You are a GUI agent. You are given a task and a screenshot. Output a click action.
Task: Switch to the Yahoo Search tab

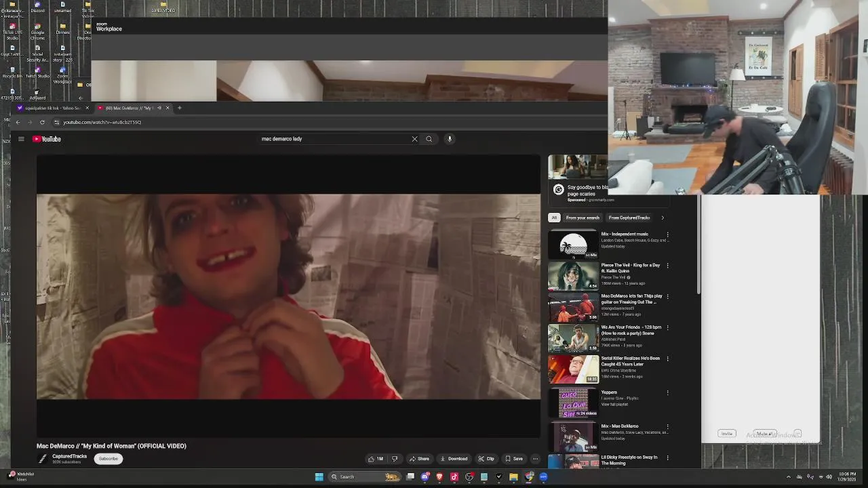tap(53, 108)
